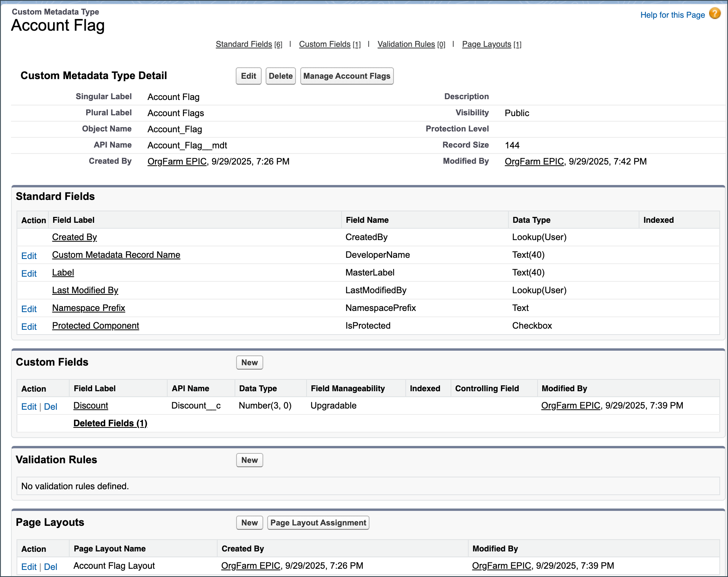The image size is (728, 577).
Task: Click Edit button in Custom Metadata Type Detail
Action: [248, 76]
